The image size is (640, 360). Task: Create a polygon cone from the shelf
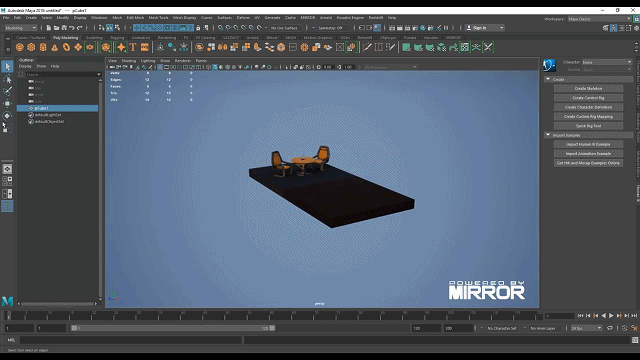tap(55, 47)
